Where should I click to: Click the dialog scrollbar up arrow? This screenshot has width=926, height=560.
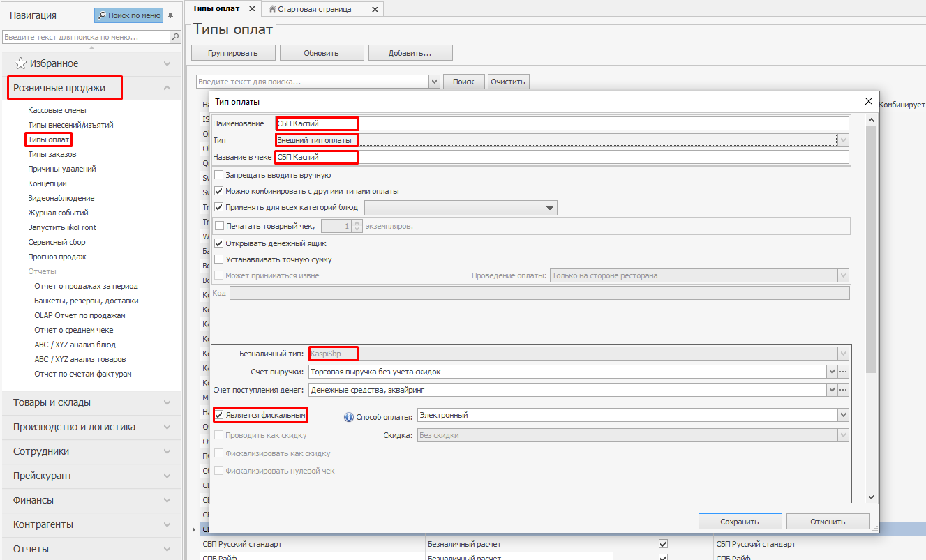pos(871,120)
